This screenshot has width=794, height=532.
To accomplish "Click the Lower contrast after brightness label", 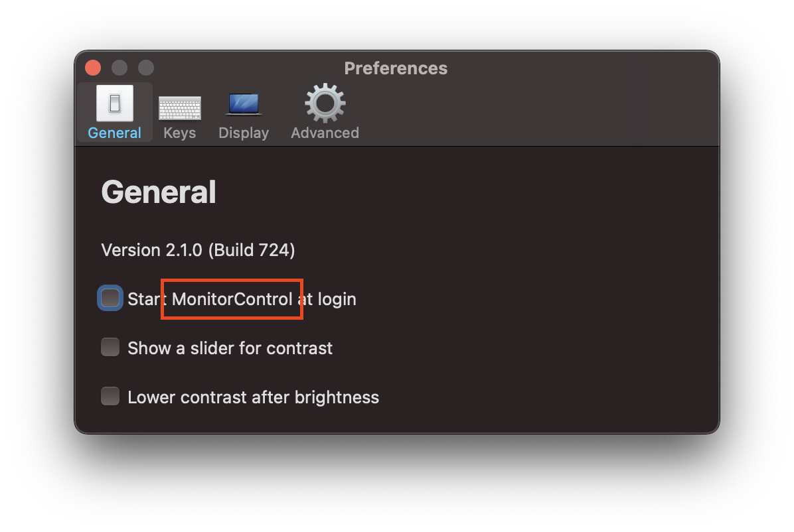I will 253,397.
